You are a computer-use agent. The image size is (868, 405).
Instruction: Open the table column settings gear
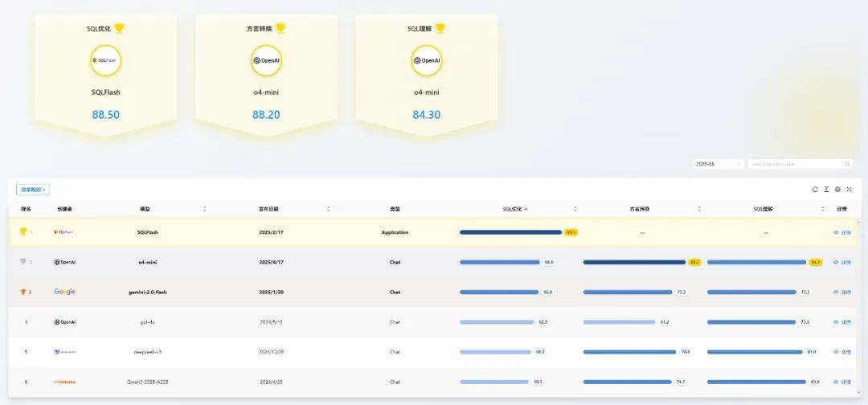[837, 189]
